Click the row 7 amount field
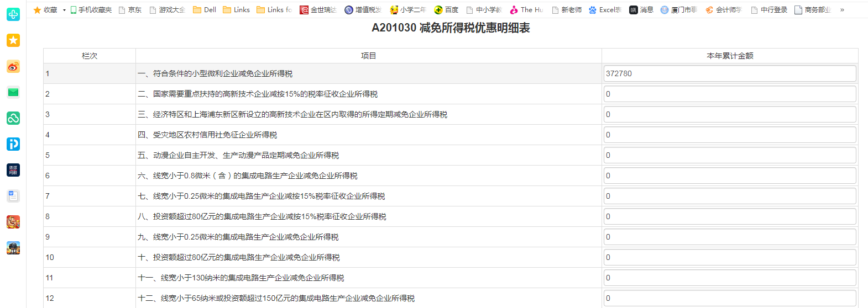Image resolution: width=868 pixels, height=308 pixels. click(x=730, y=196)
